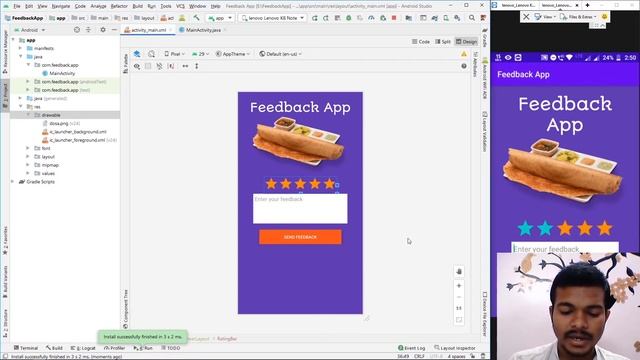The height and width of the screenshot is (360, 640).
Task: Open the Build menu
Action: pos(138,6)
